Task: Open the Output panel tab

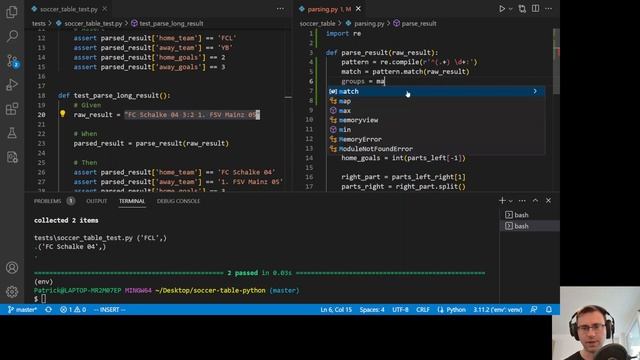Action: click(97, 201)
